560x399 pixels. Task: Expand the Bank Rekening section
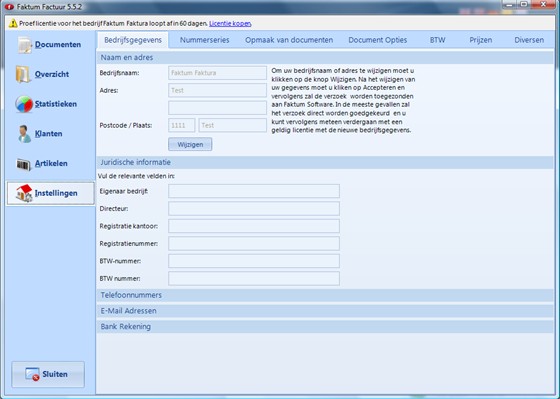point(325,326)
